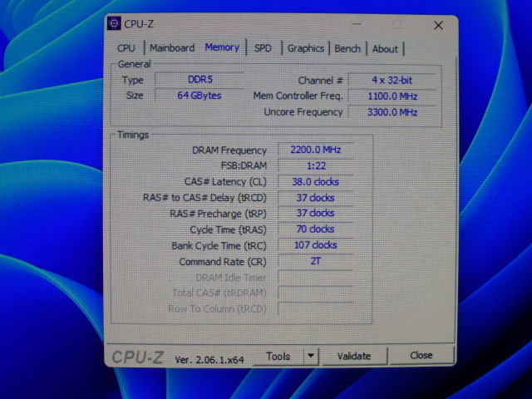The height and width of the screenshot is (399, 532).
Task: Close the CPU-Z window with X
Action: pos(438,26)
